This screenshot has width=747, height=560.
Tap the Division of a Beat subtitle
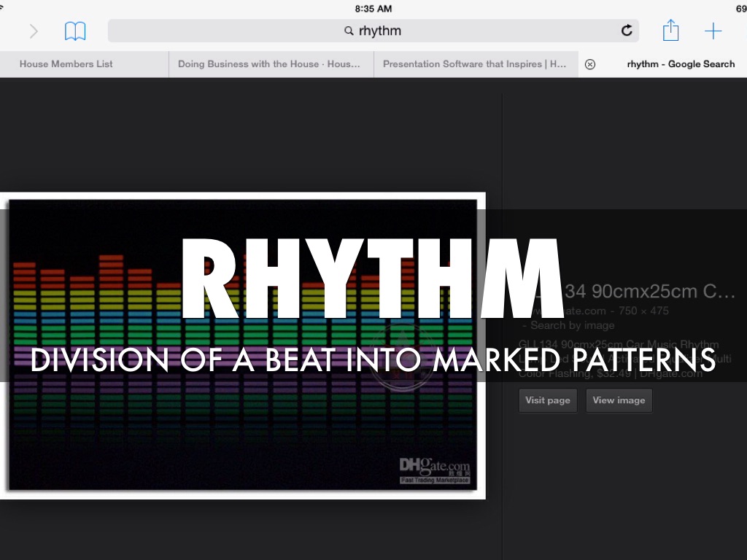coord(372,359)
